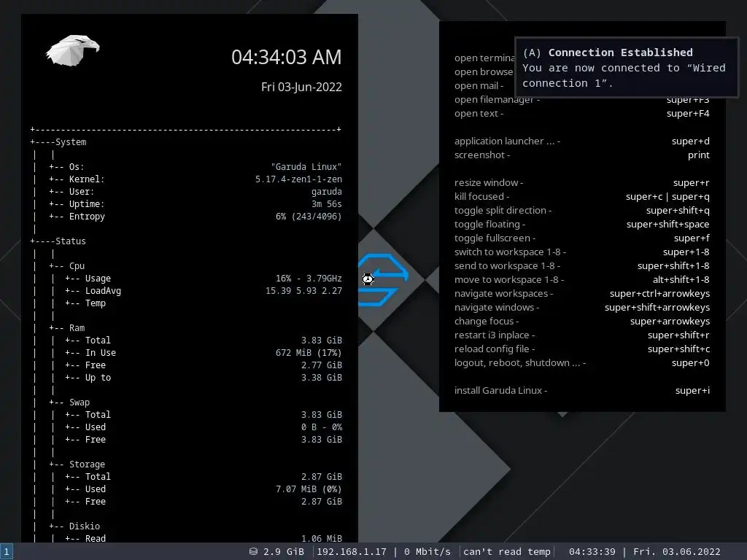
Task: Click the "install Garuda Linux" line
Action: tap(500, 390)
